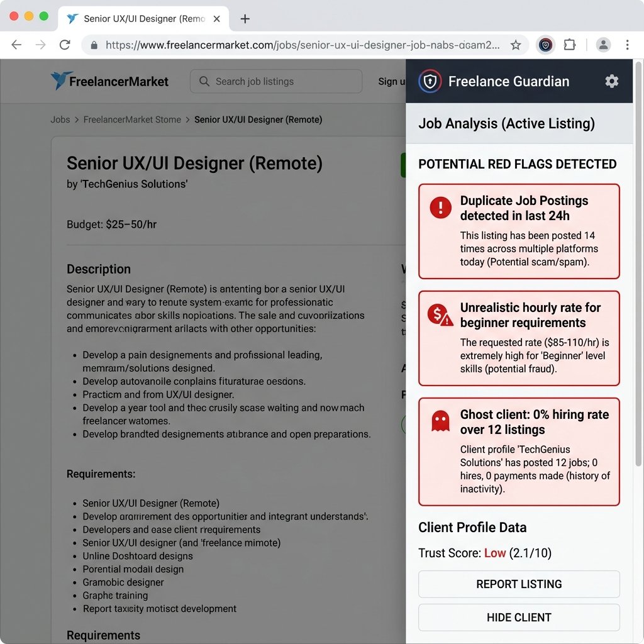Viewport: 644px width, 644px height.
Task: Open the browser three-dot menu
Action: point(627,45)
